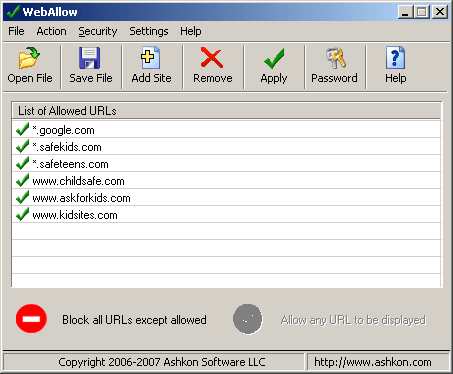453x374 pixels.
Task: Click the http://www.ashkon.com link
Action: pos(373,362)
